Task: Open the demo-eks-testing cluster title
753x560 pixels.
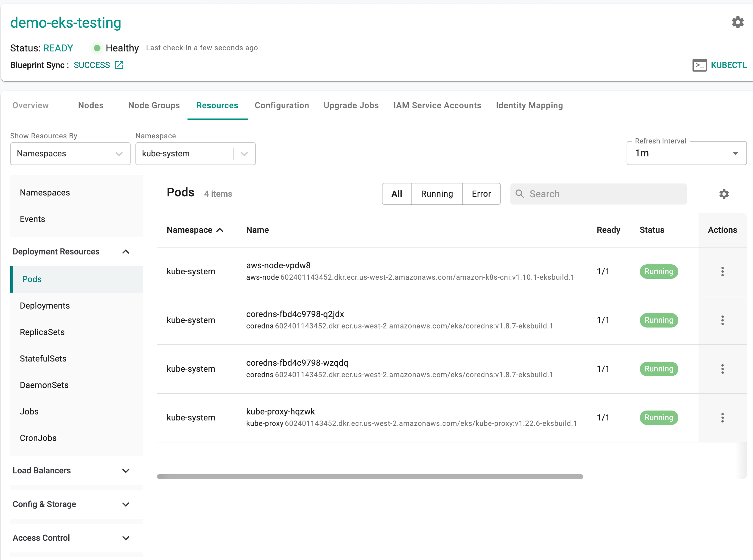Action: [x=66, y=23]
